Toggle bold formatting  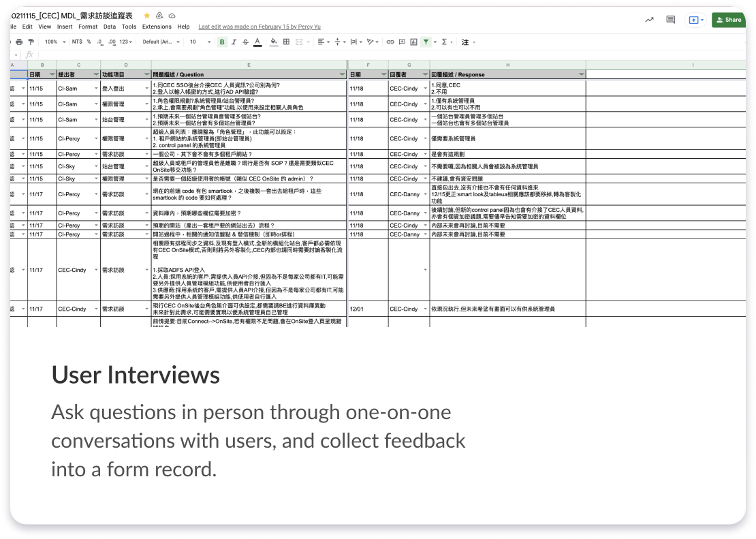(222, 42)
